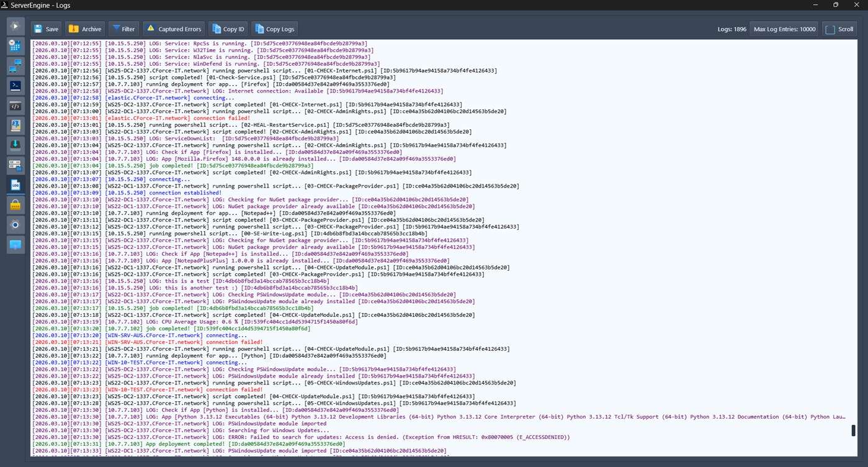The width and height of the screenshot is (868, 467).
Task: Select the RpcSs is running log line
Action: pos(199,43)
